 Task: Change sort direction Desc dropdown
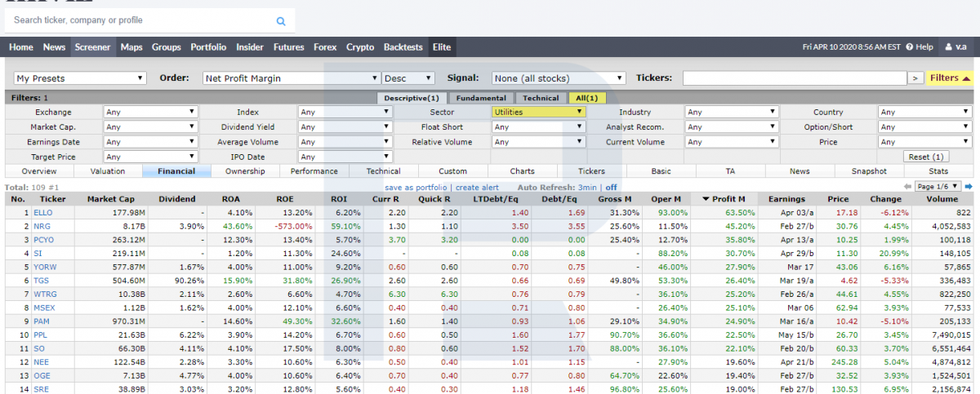pos(408,78)
